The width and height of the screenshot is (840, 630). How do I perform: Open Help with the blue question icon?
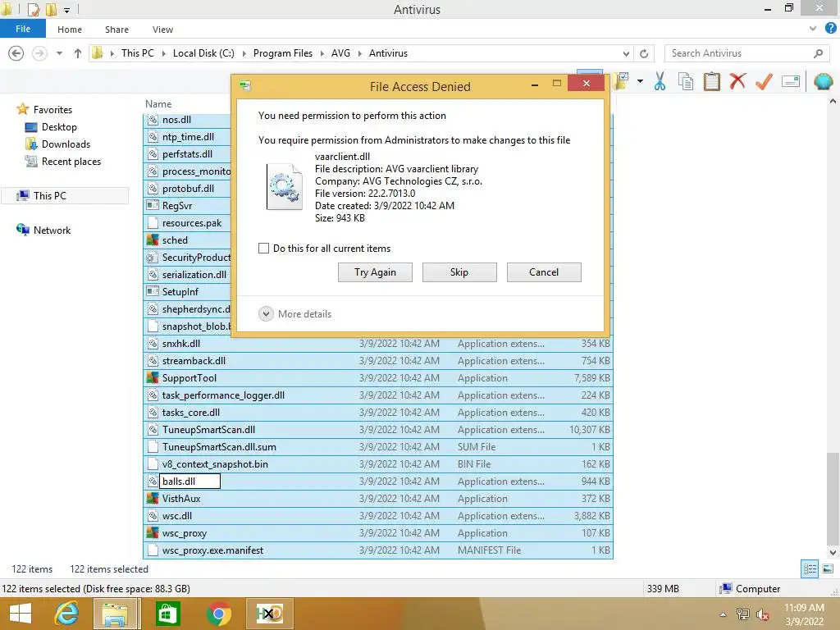831,29
